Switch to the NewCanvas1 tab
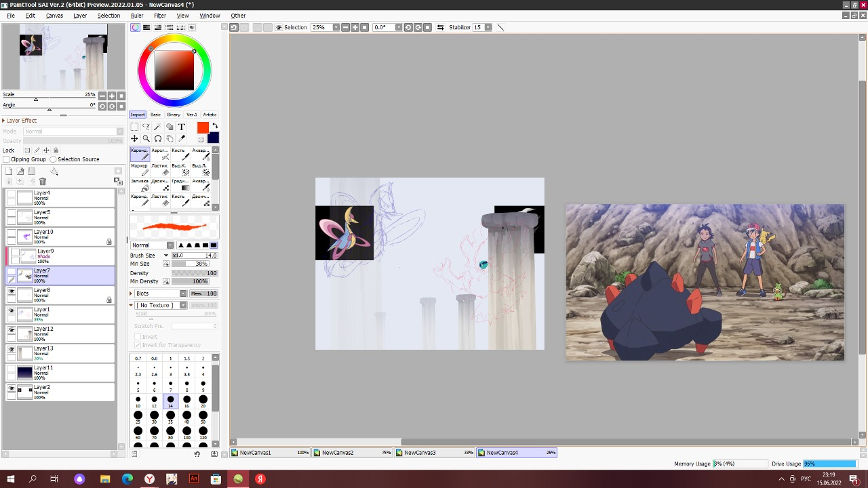The width and height of the screenshot is (868, 488). point(270,452)
